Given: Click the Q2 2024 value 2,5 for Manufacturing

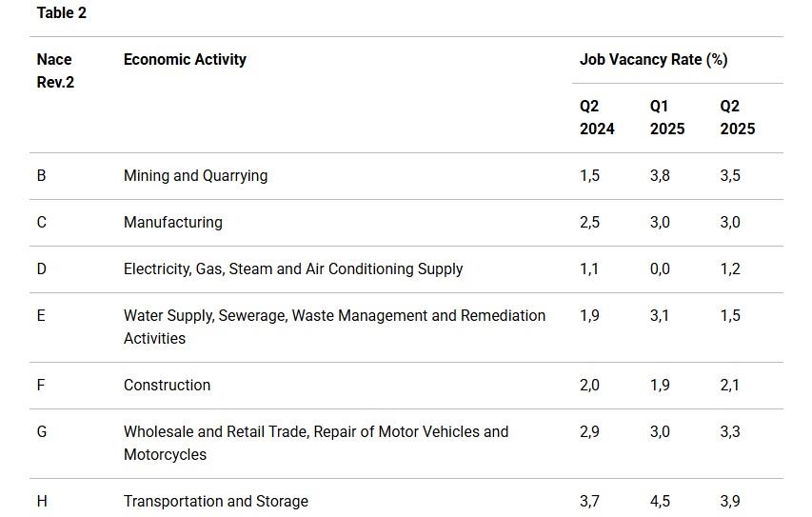Looking at the screenshot, I should 589,222.
